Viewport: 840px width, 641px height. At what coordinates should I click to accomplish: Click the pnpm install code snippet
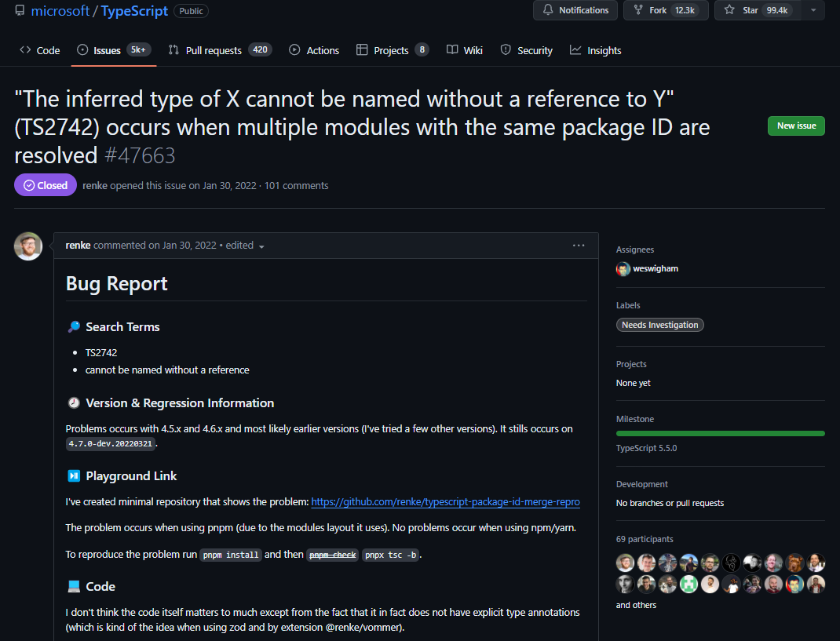231,555
